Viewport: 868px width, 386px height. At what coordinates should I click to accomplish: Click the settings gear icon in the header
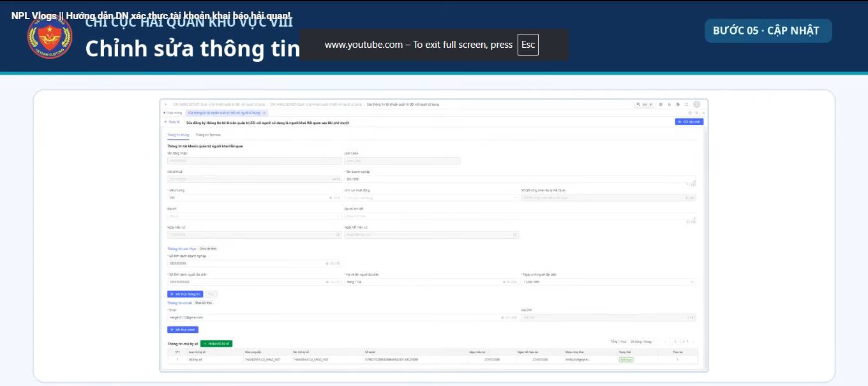(x=661, y=105)
